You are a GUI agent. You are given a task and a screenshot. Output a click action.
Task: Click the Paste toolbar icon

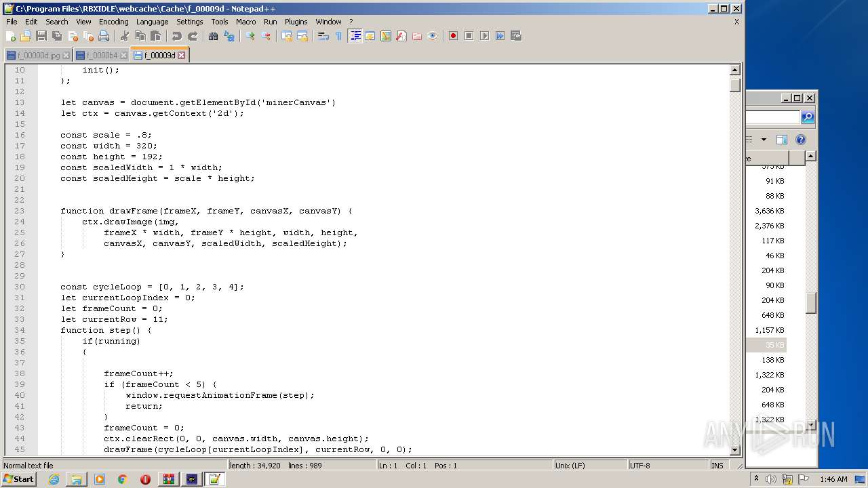point(155,36)
